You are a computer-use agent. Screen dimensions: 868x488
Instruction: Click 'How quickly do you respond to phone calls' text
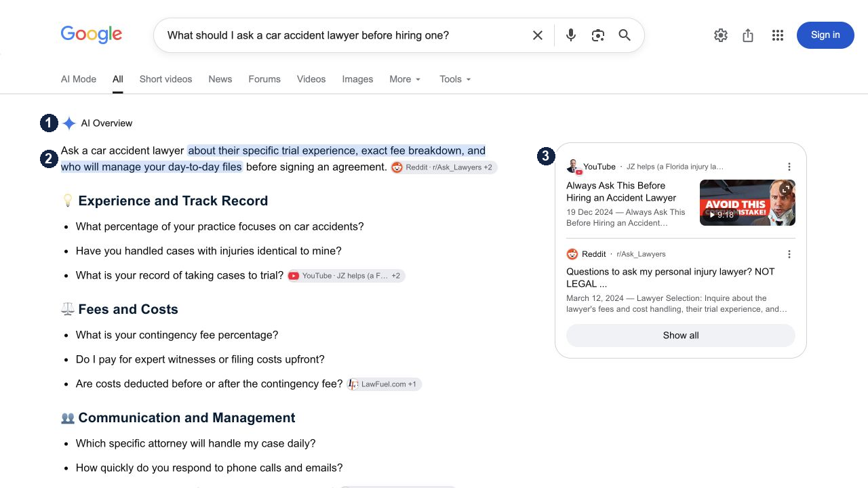tap(210, 468)
